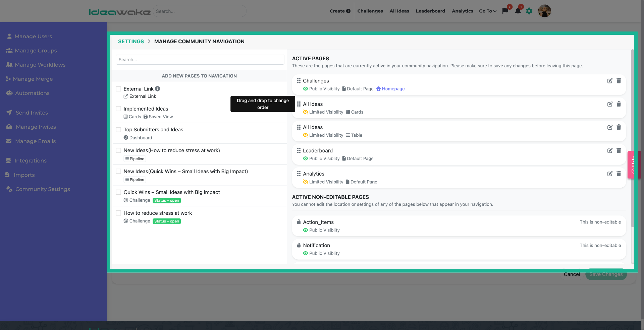Delete the All Ideas Table page
The image size is (644, 330).
[619, 127]
